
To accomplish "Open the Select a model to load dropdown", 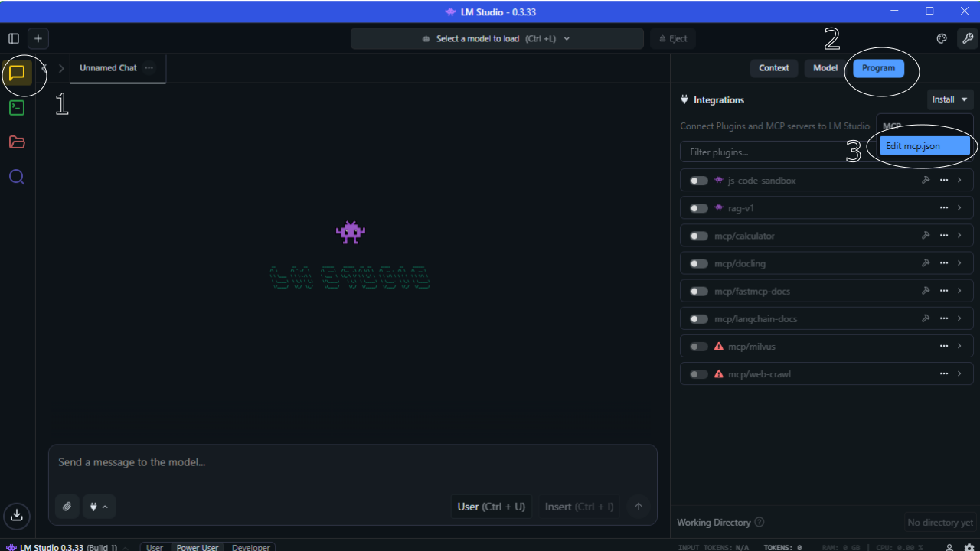I will pyautogui.click(x=497, y=38).
